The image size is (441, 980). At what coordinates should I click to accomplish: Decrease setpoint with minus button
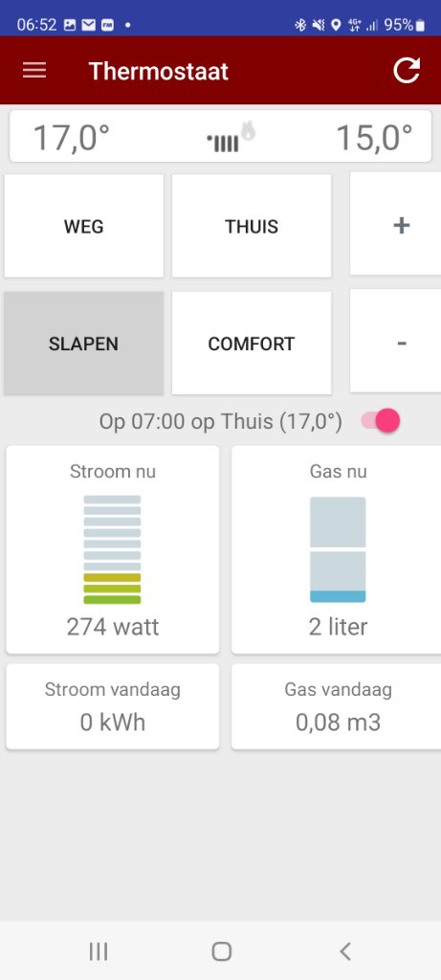(x=396, y=342)
